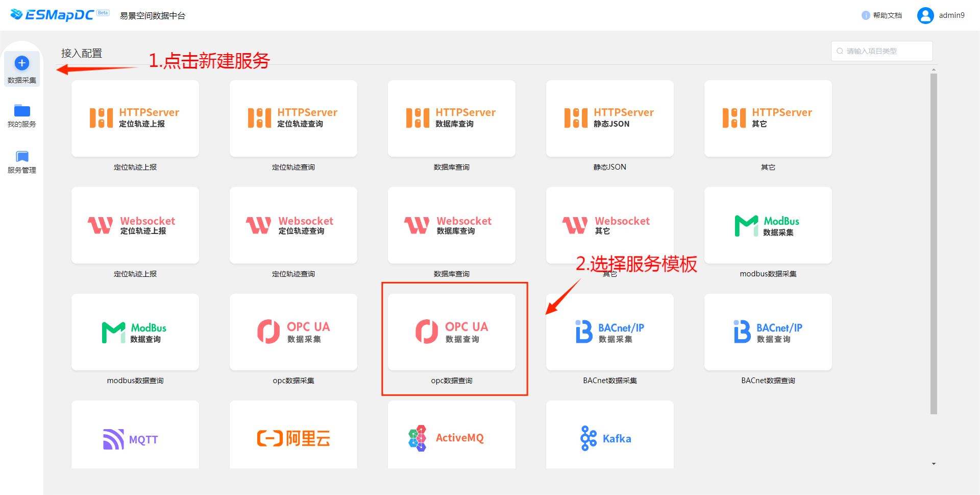Open BACnet/IP 数据采集 template card
980x495 pixels.
coord(610,332)
